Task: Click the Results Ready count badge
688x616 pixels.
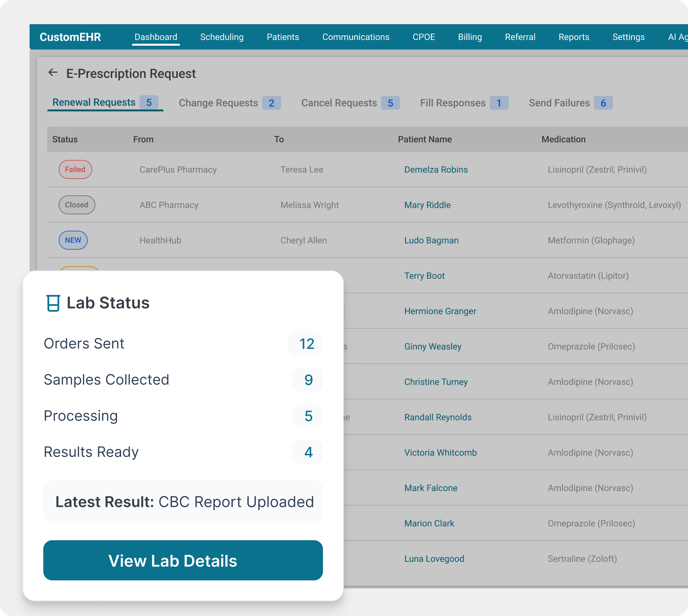Action: (308, 452)
